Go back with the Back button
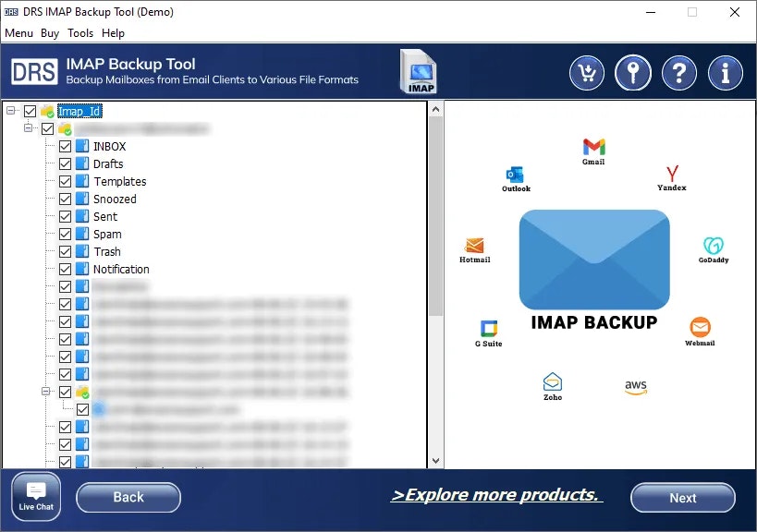Viewport: 757px width, 532px height. [128, 497]
